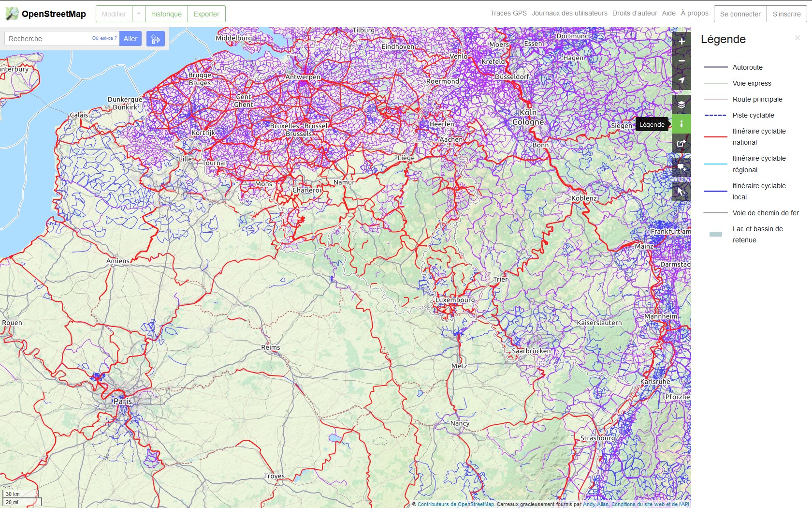Click the Modifier edit button
Viewport: 812px width, 508px height.
114,14
